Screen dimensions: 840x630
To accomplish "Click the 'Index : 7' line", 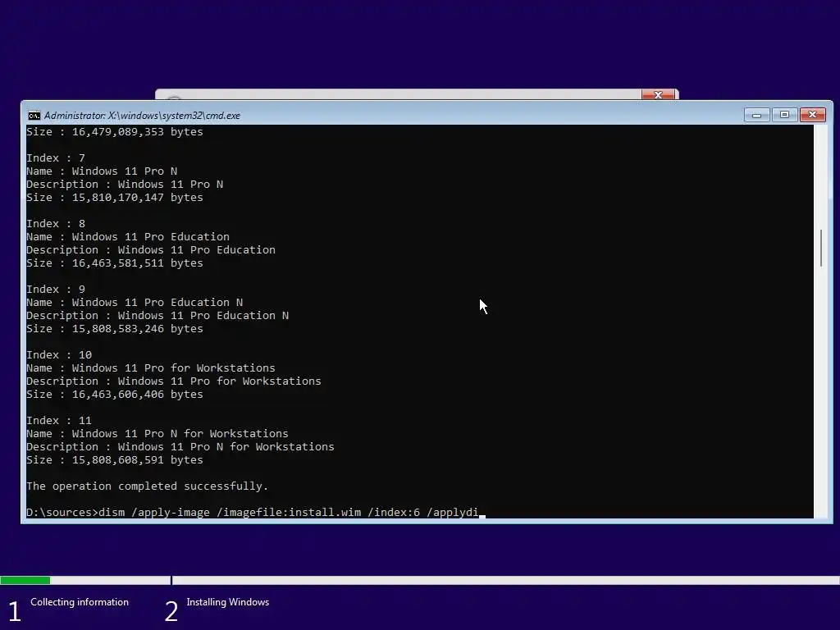I will tap(56, 158).
